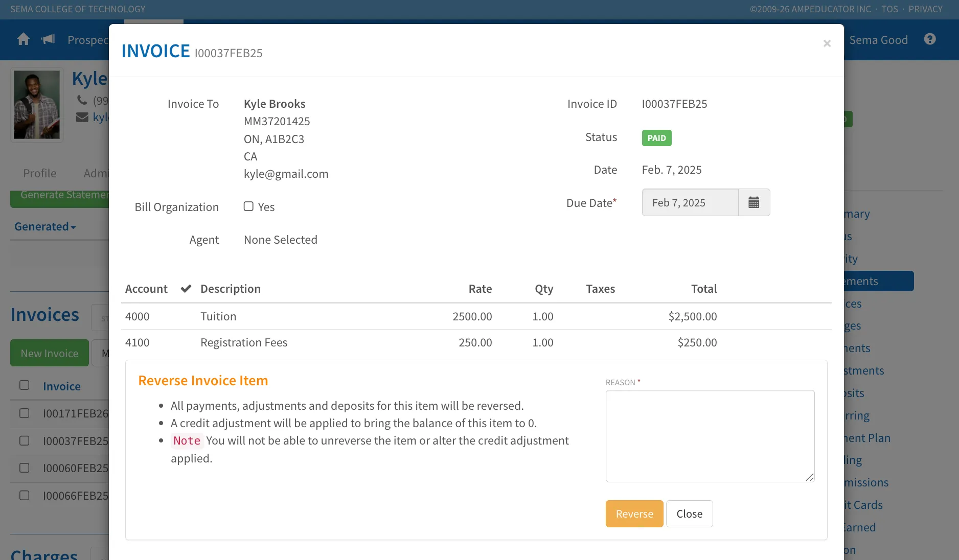Click the $250.00 total cell
Screen dimensions: 959x560
click(x=697, y=342)
